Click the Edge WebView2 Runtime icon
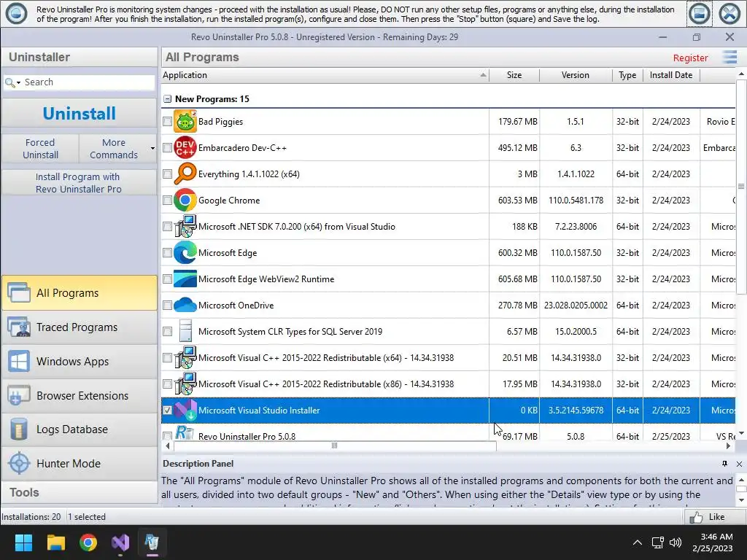Screen dimensions: 747x560 [185, 279]
